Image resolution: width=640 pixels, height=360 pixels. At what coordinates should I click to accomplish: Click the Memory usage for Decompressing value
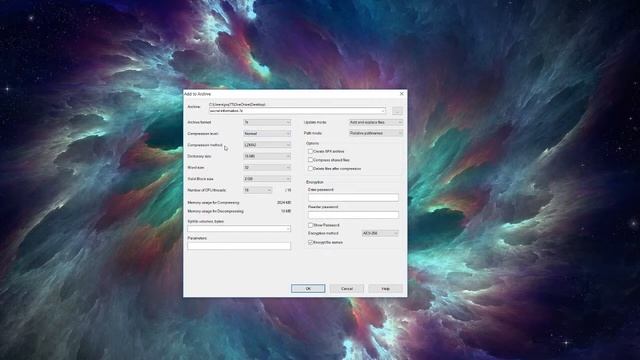[x=286, y=211]
